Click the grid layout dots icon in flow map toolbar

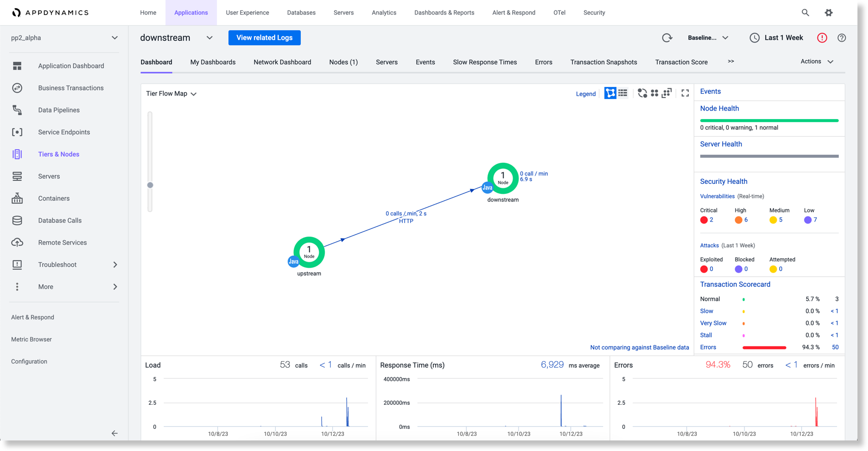click(655, 93)
